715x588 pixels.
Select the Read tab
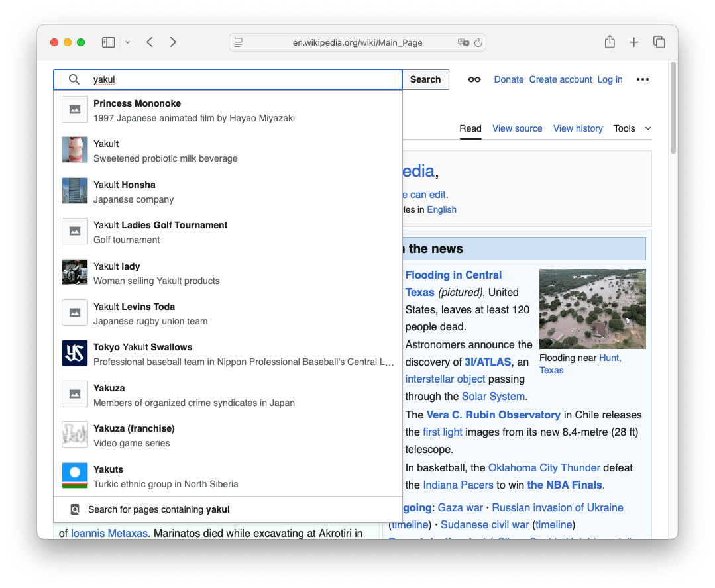pos(470,128)
